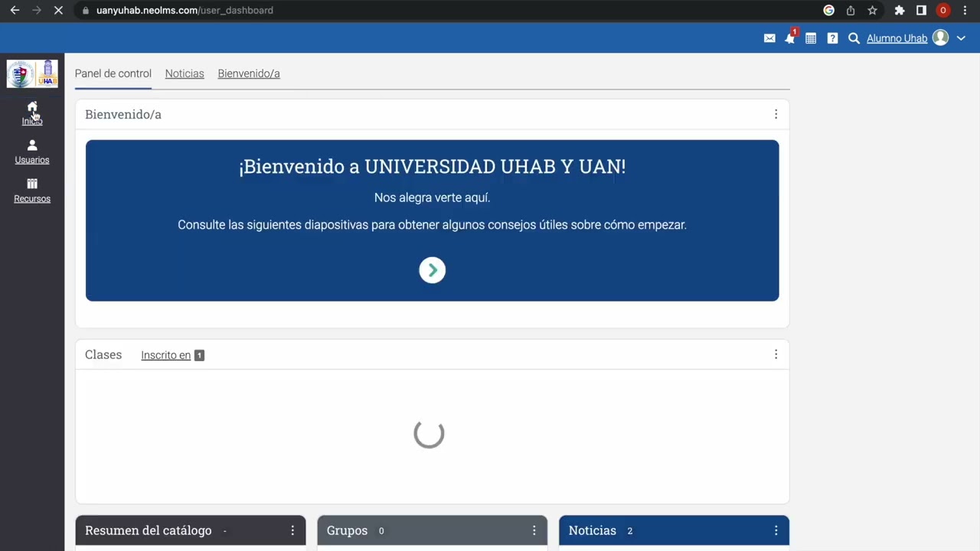
Task: Open the Chrome three-dot menu
Action: pyautogui.click(x=965, y=11)
